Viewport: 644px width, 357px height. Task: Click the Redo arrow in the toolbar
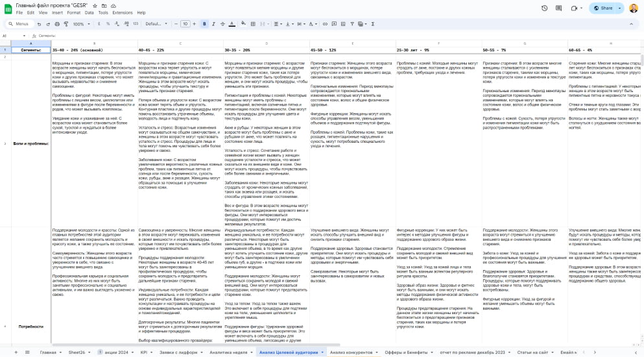point(48,24)
